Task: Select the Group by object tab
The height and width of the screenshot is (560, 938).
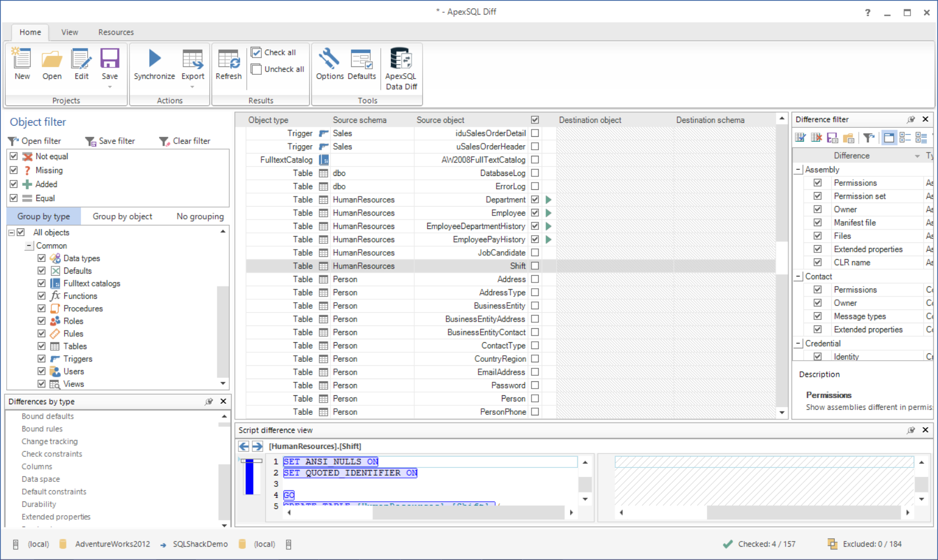Action: click(122, 217)
